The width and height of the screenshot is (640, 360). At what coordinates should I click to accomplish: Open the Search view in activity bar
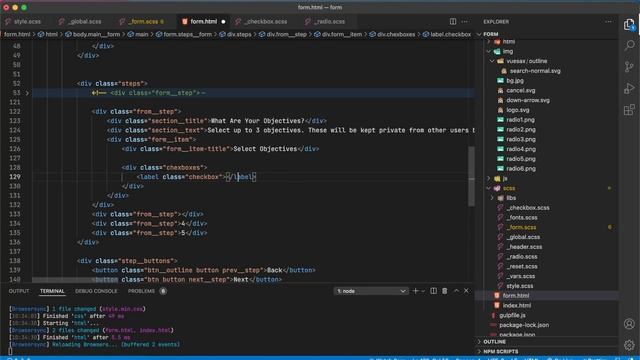click(629, 45)
